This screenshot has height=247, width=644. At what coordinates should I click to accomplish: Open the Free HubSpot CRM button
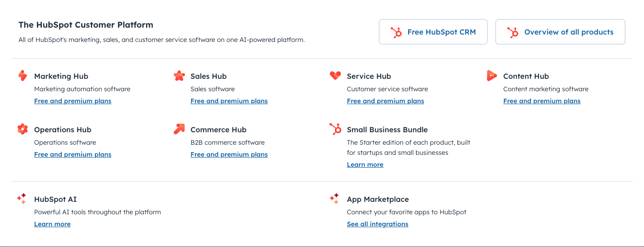tap(433, 32)
